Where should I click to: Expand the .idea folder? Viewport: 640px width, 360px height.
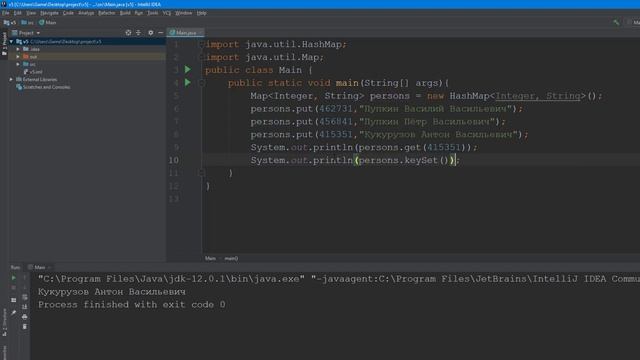[x=18, y=49]
